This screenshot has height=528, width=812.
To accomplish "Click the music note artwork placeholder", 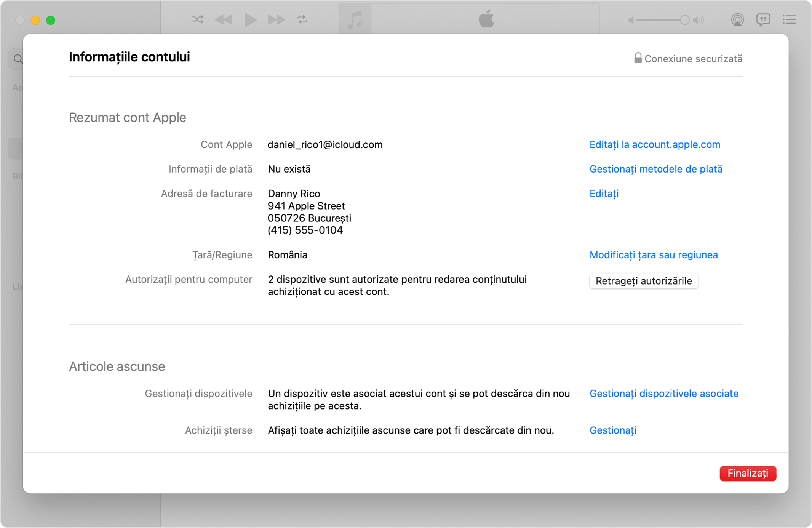I will point(355,19).
